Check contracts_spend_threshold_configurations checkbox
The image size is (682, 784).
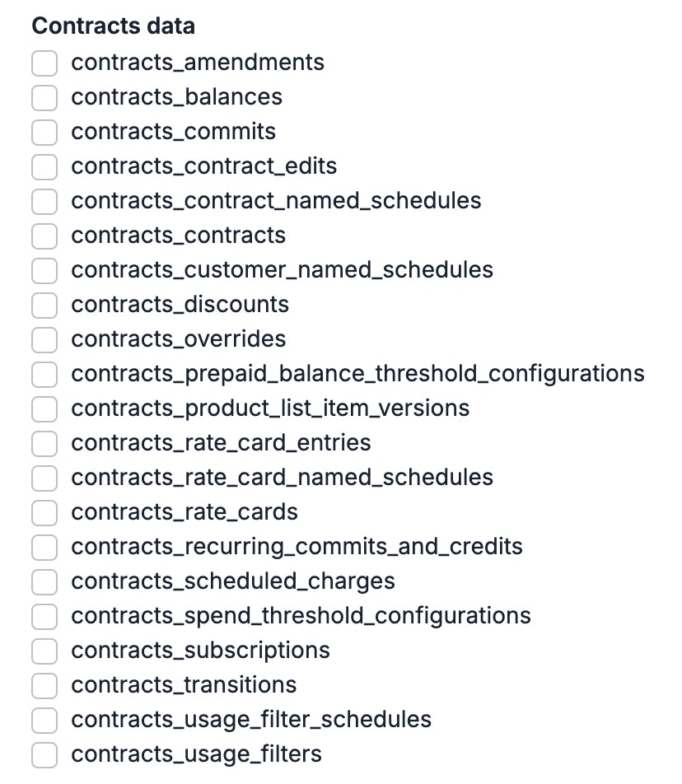click(x=44, y=616)
